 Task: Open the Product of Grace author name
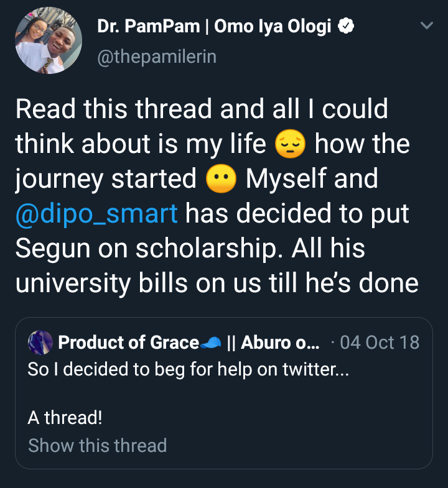128,343
